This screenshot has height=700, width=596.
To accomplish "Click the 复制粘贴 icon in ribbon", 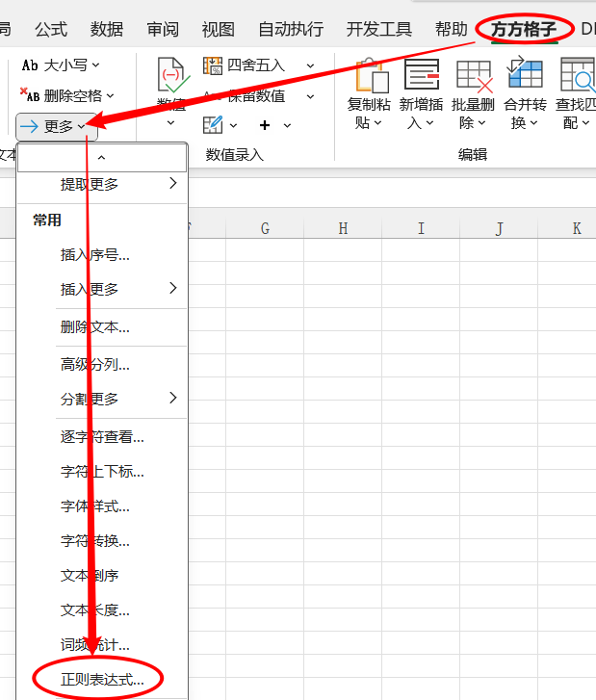I will (x=371, y=75).
